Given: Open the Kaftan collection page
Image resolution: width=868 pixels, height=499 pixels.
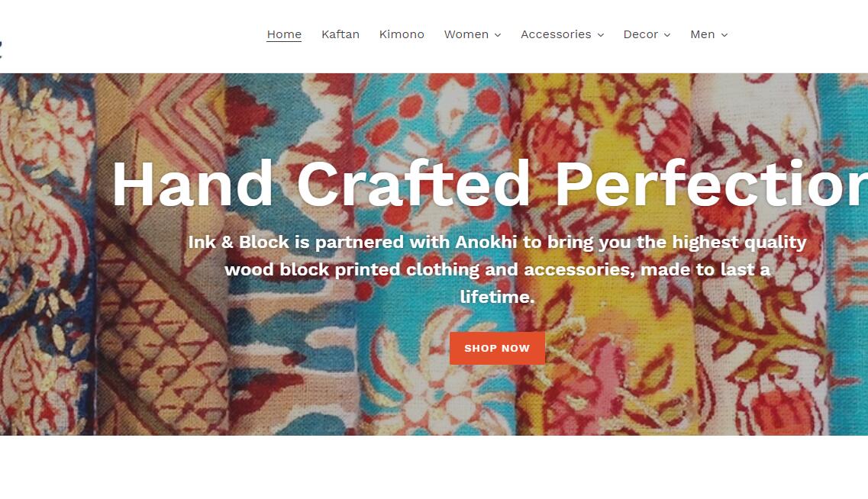Looking at the screenshot, I should click(x=340, y=34).
